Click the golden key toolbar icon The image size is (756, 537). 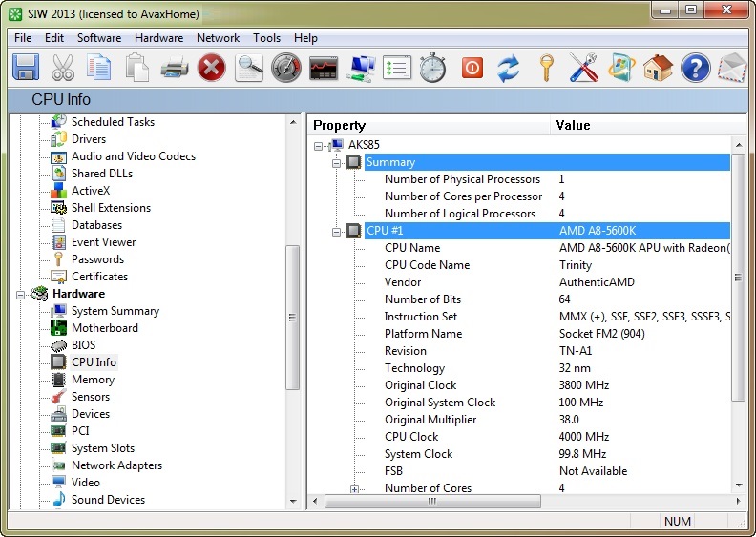pyautogui.click(x=546, y=68)
